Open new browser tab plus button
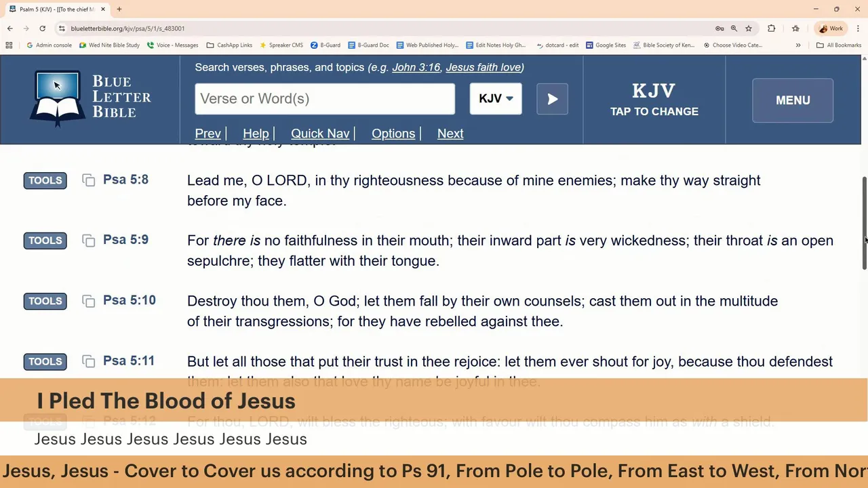Viewport: 868px width, 488px height. 119,9
